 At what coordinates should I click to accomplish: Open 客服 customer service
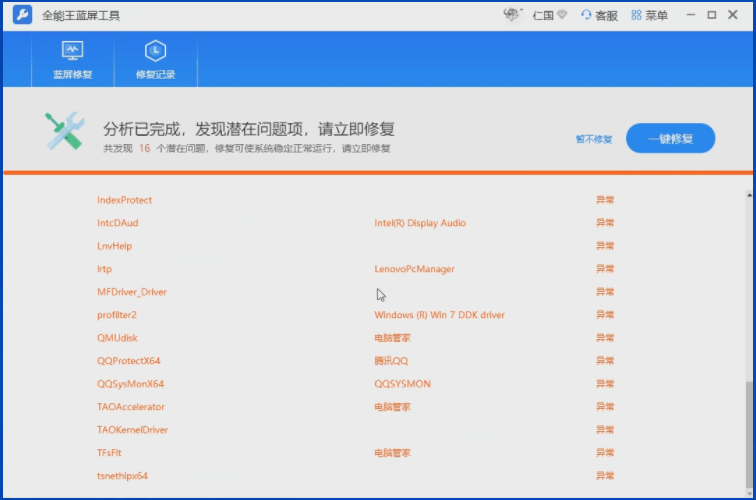click(x=600, y=15)
